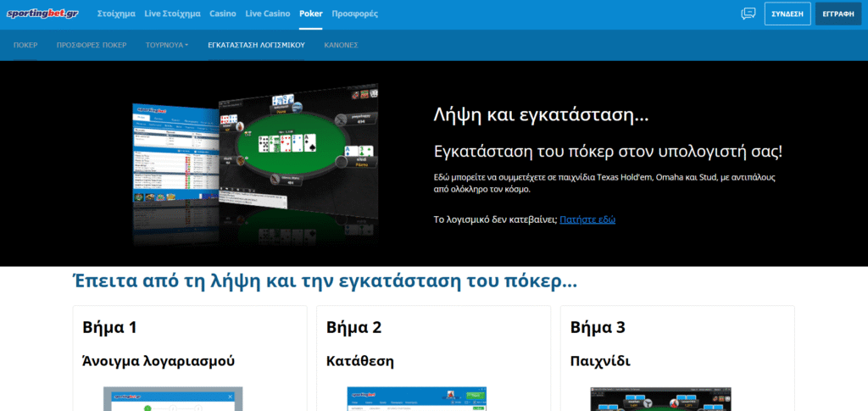868x411 pixels.
Task: Click the Βήμα 1 account screenshot thumbnail
Action: (173, 398)
